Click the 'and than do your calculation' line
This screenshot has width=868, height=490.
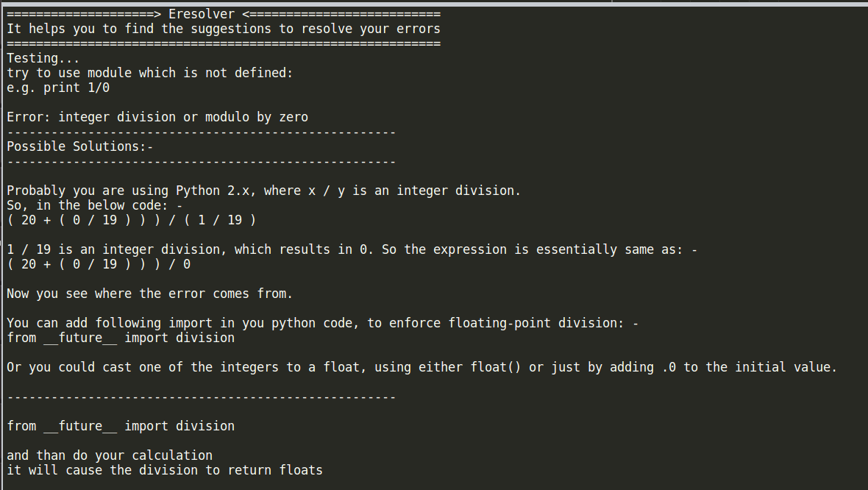click(110, 455)
